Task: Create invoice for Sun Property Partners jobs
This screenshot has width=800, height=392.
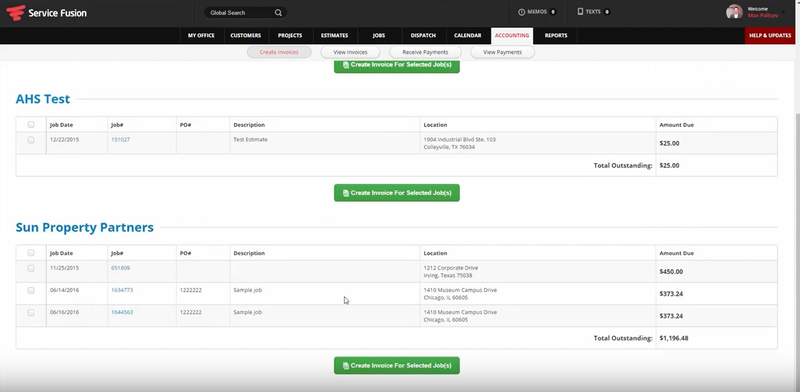Action: click(396, 365)
